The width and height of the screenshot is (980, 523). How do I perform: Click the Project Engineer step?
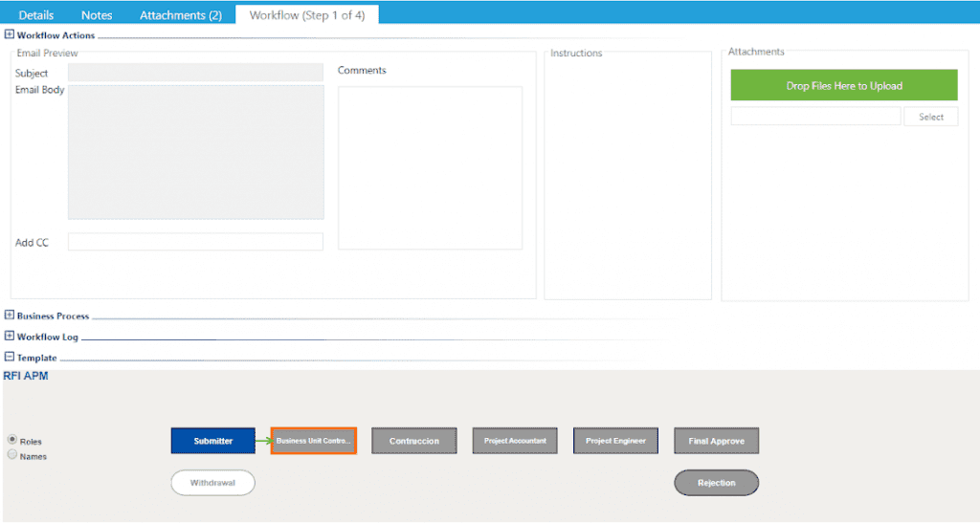pyautogui.click(x=615, y=441)
